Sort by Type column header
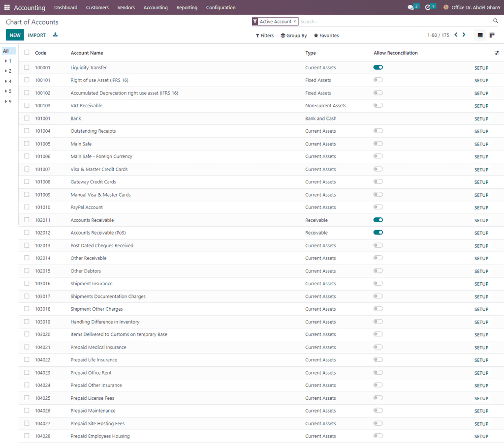Screen dimensions: 504x444 311,53
